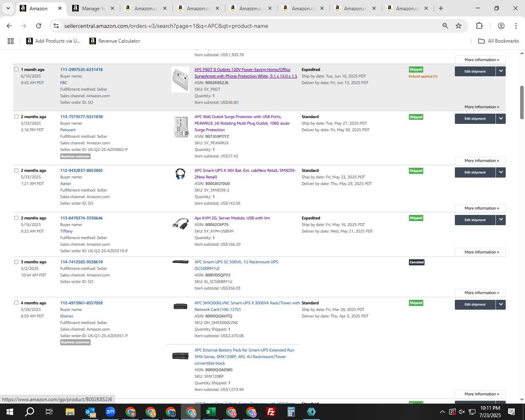The height and width of the screenshot is (420, 525).
Task: Select checkbox for order 111-2997525-6231418
Action: click(x=16, y=69)
